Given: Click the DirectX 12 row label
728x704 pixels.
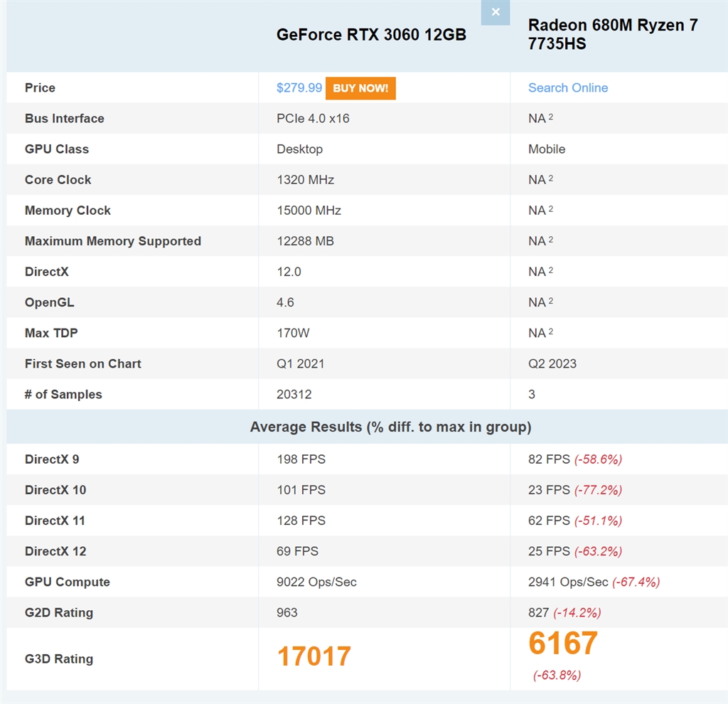Looking at the screenshot, I should pos(55,551).
